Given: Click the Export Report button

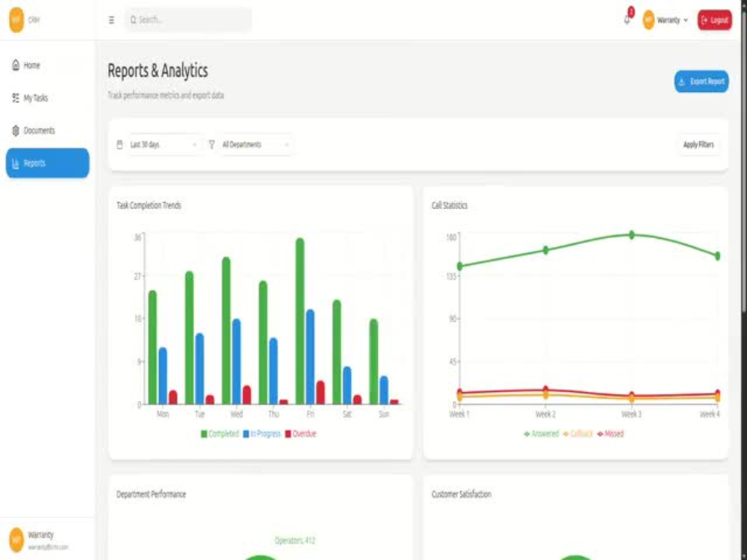Looking at the screenshot, I should tap(701, 81).
